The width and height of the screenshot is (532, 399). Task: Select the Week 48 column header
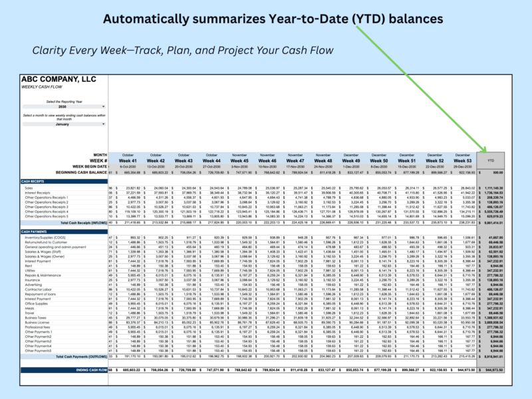pos(323,161)
